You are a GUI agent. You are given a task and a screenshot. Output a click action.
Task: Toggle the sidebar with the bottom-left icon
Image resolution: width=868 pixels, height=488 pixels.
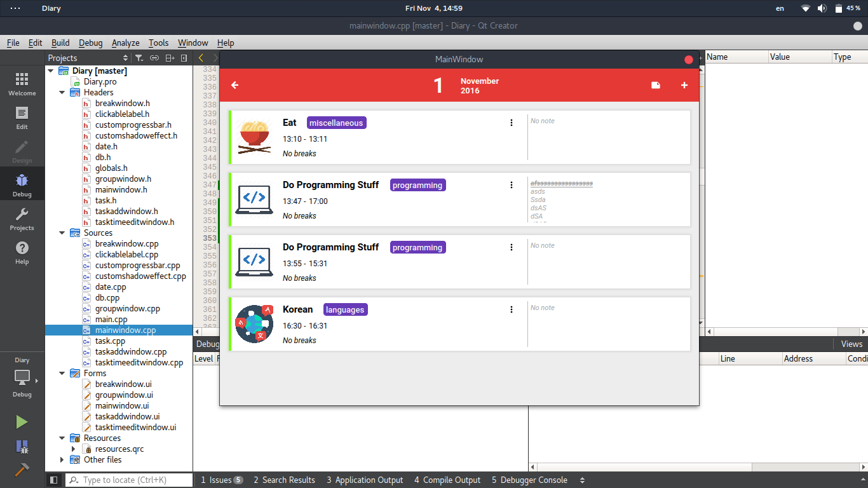[x=54, y=480]
